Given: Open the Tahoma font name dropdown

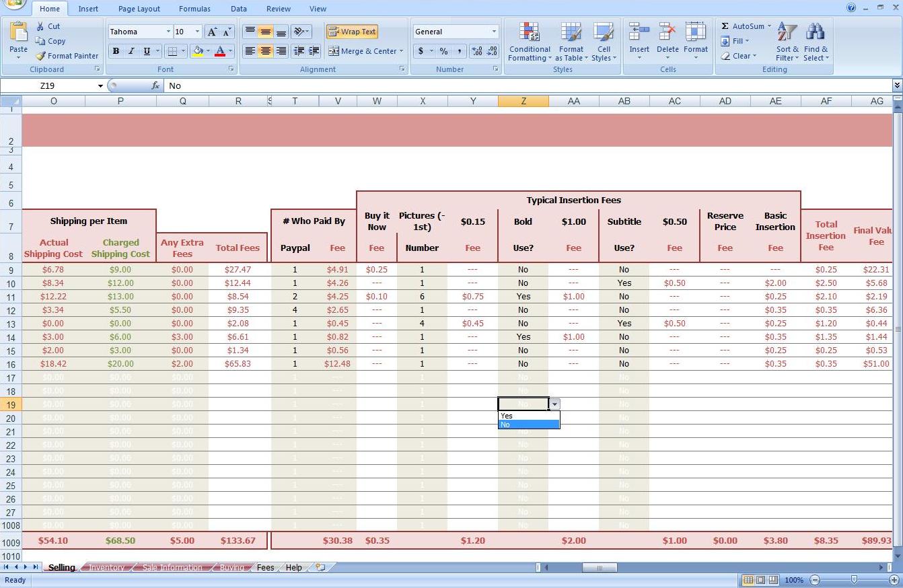Looking at the screenshot, I should pyautogui.click(x=169, y=31).
